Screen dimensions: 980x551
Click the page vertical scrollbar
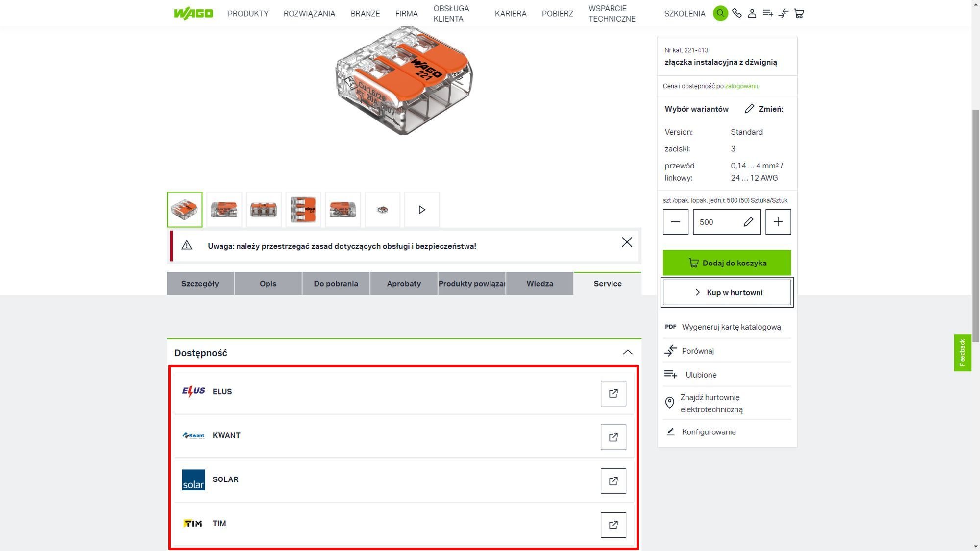pyautogui.click(x=976, y=225)
